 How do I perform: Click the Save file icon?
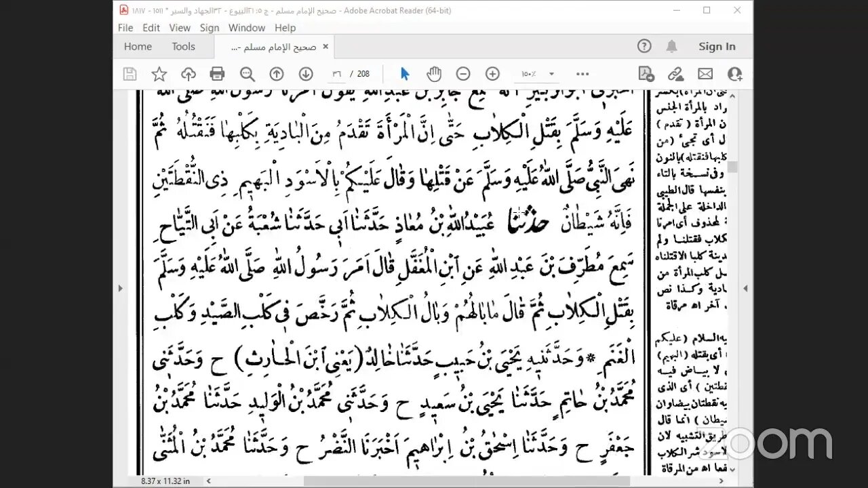[x=130, y=74]
